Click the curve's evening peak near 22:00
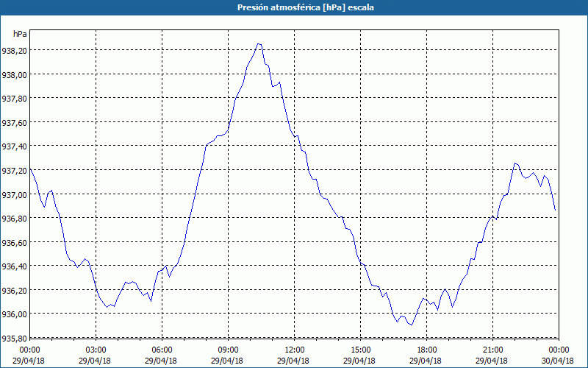Screen dimensions: 588x368 pyautogui.click(x=515, y=163)
